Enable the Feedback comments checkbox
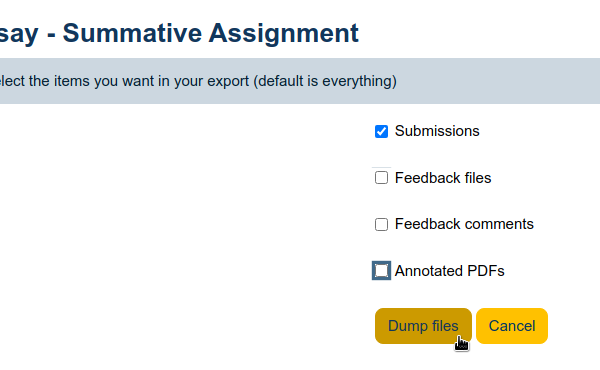The width and height of the screenshot is (600, 370). (x=381, y=224)
